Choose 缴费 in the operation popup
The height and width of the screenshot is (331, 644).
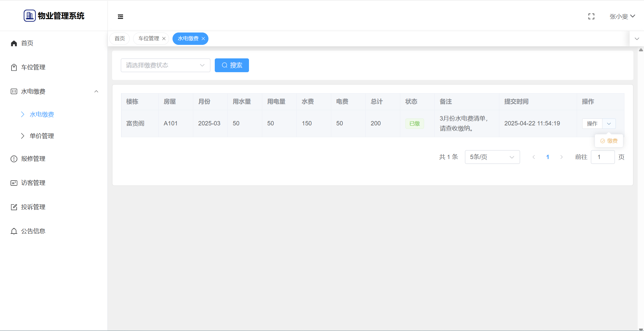tap(609, 141)
